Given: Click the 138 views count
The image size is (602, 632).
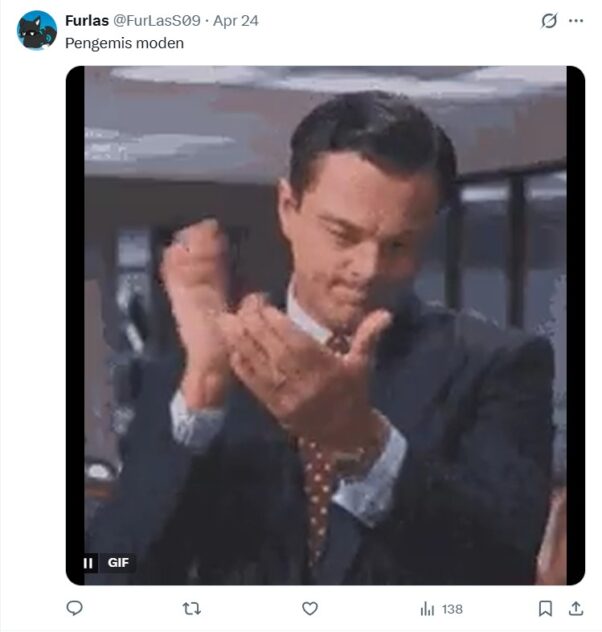Looking at the screenshot, I should click(452, 609).
